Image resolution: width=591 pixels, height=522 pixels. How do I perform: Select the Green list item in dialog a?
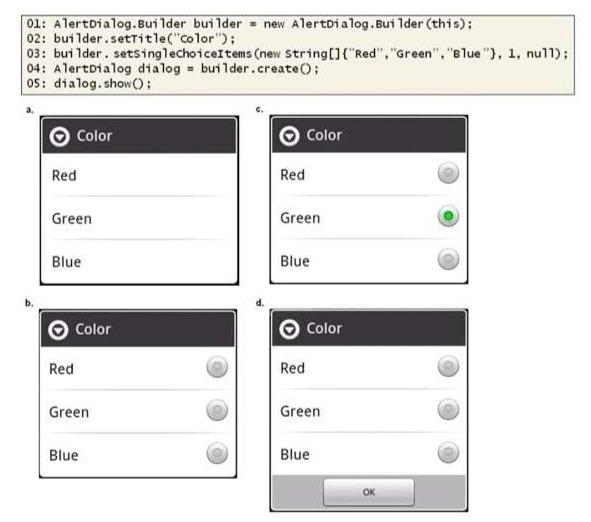pos(139,218)
